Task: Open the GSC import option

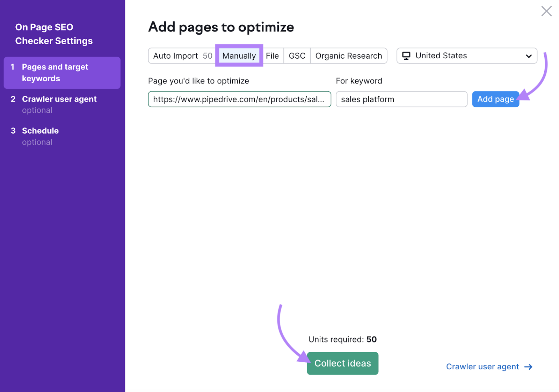Action: (297, 56)
